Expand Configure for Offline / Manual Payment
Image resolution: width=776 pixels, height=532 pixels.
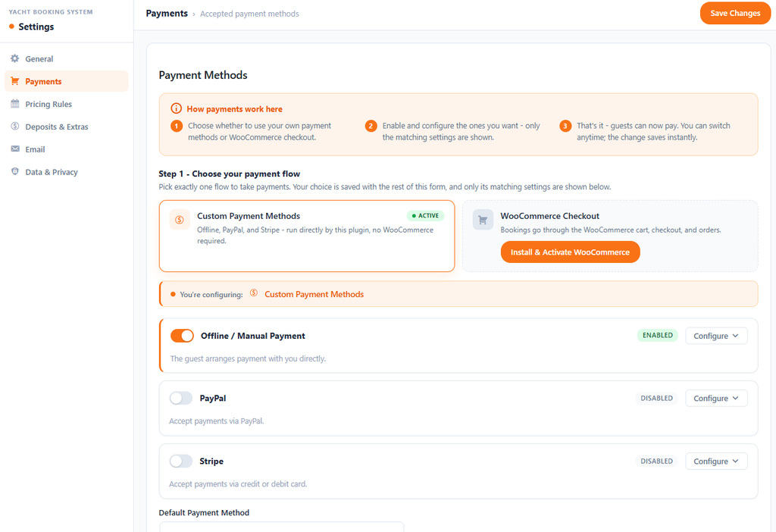[x=716, y=336]
